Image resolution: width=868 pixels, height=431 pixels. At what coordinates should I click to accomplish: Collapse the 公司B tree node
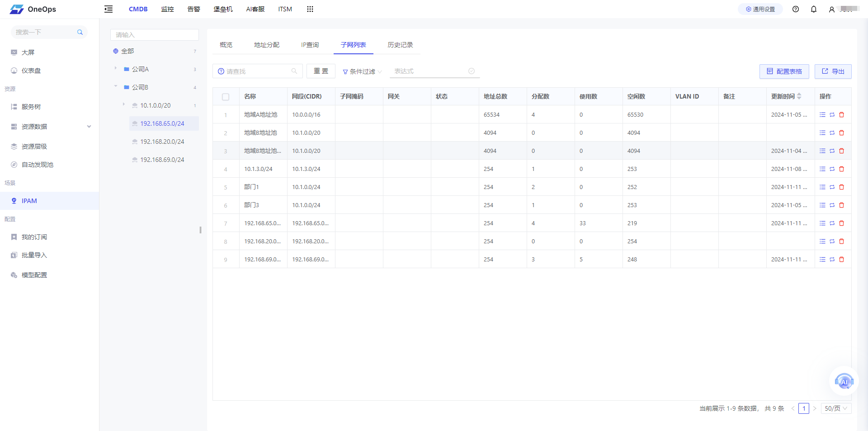pos(116,86)
